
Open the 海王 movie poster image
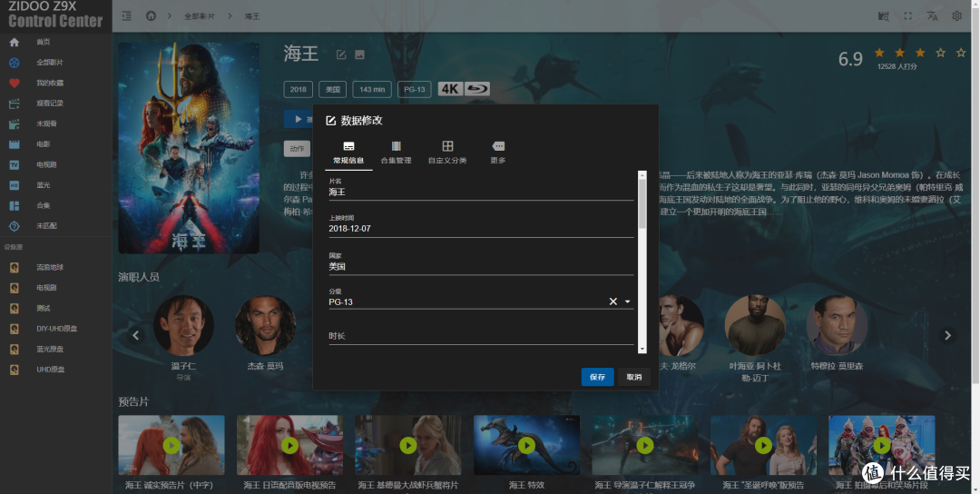pyautogui.click(x=189, y=148)
